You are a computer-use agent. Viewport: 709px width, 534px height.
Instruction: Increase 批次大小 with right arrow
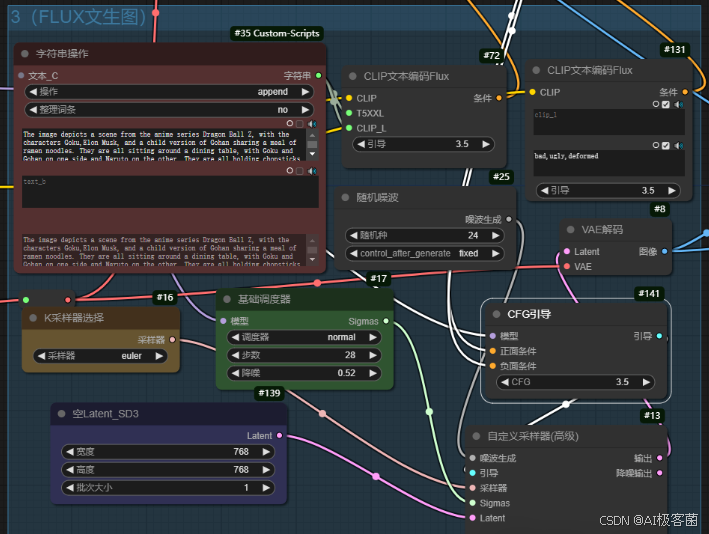pyautogui.click(x=266, y=487)
